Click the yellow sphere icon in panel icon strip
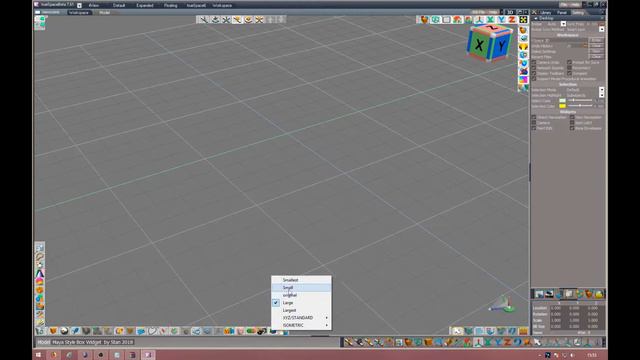The width and height of the screenshot is (640, 360). (x=599, y=294)
